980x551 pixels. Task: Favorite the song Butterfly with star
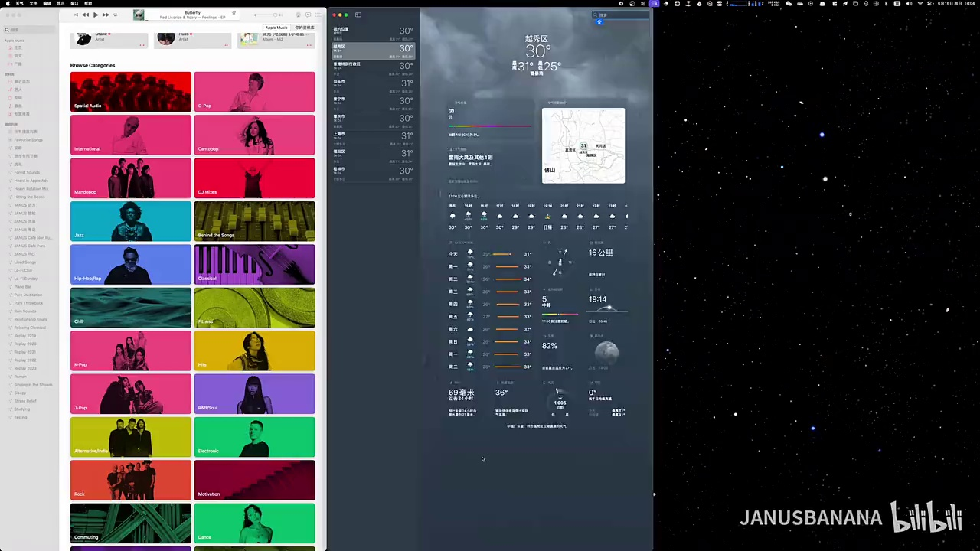pos(234,12)
